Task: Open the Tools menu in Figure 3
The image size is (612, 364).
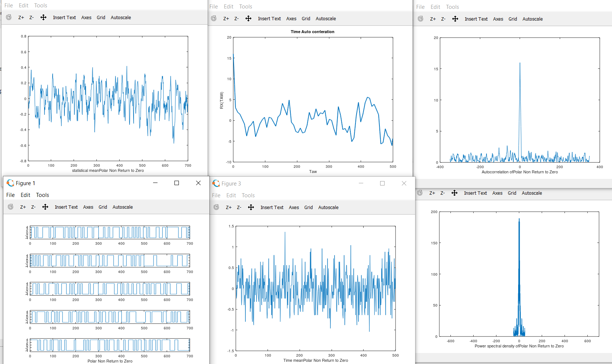Action: (x=248, y=195)
